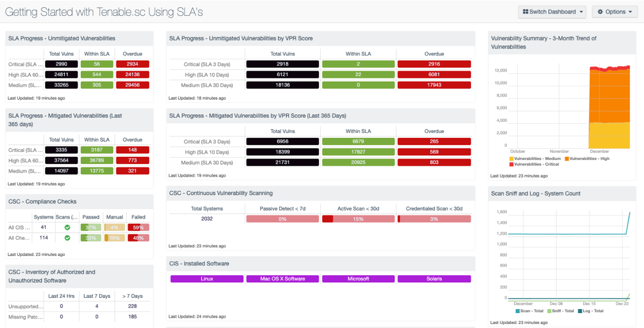
Task: Click the orange Vulnerabilities - High legend icon
Action: pos(567,159)
